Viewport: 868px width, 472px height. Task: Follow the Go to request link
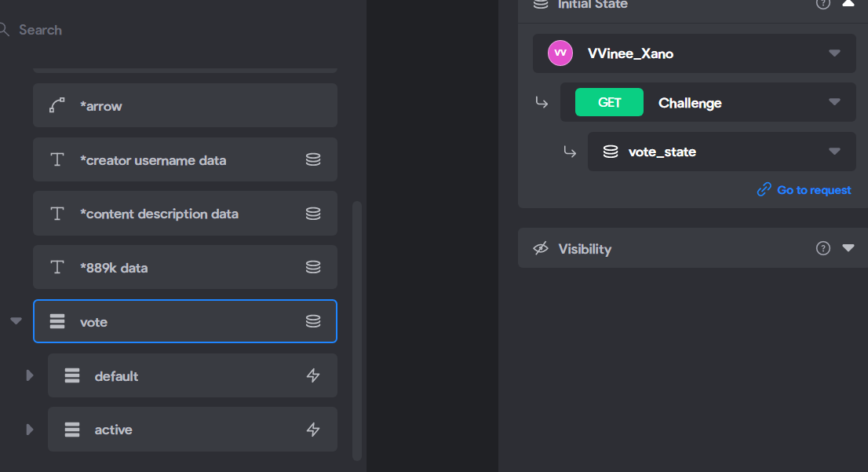pyautogui.click(x=804, y=189)
